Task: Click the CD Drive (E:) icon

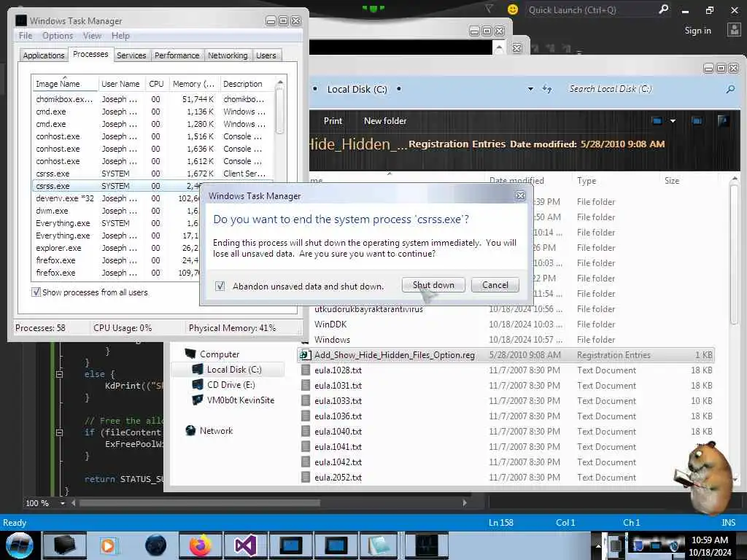Action: (197, 385)
